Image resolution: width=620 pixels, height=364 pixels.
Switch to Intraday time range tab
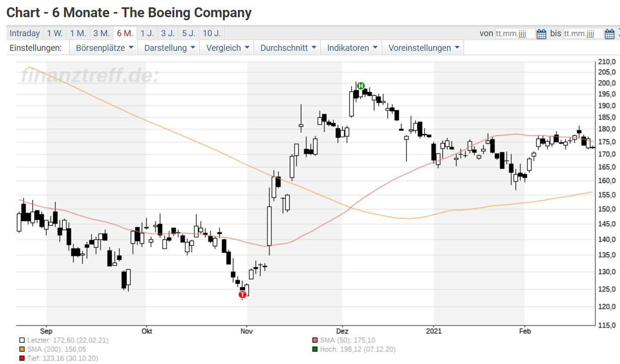point(25,33)
